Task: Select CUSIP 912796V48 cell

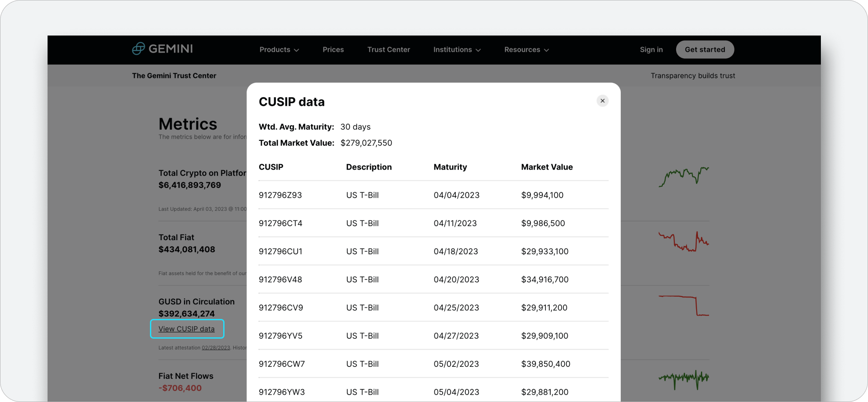Action: (280, 280)
